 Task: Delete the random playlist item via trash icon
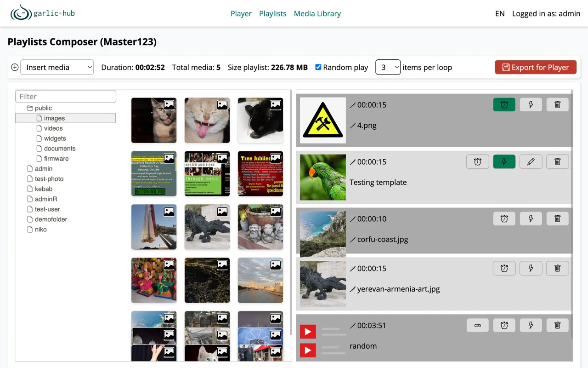(558, 325)
